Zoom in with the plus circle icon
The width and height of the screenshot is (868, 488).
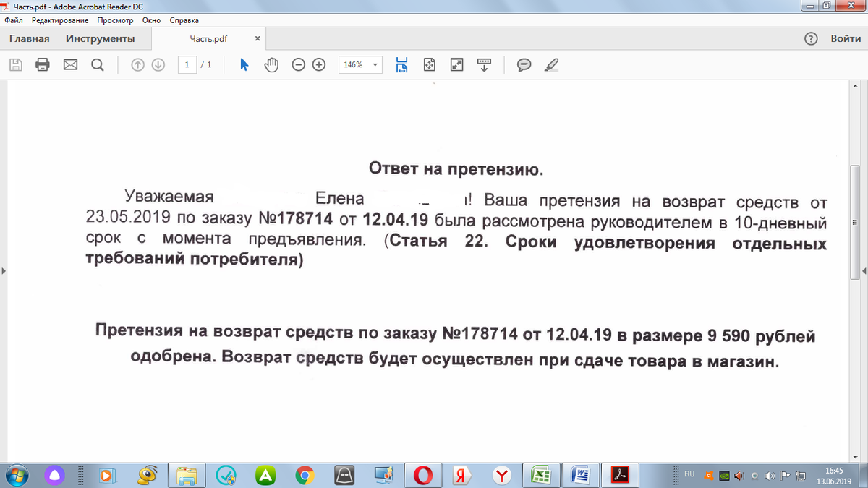pos(318,65)
